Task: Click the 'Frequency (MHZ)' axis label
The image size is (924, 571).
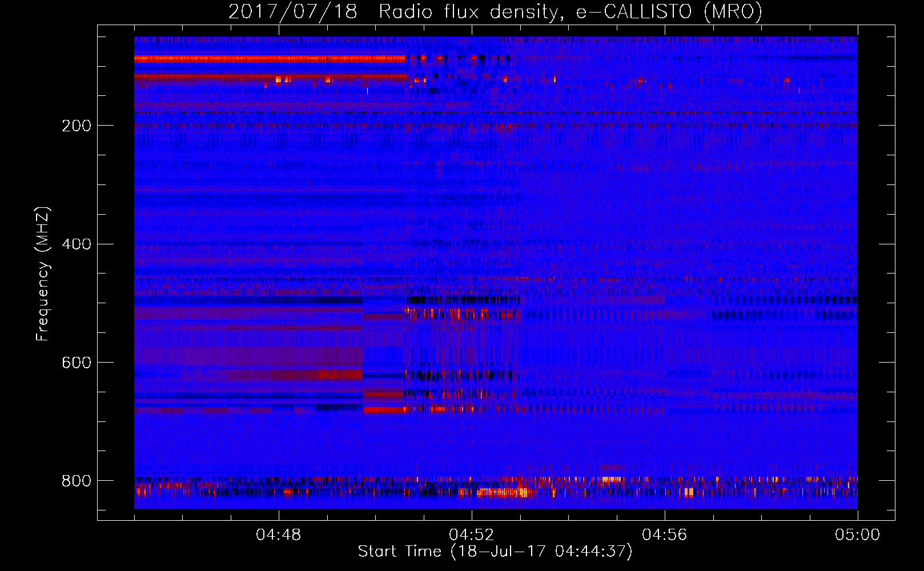Action: [43, 274]
